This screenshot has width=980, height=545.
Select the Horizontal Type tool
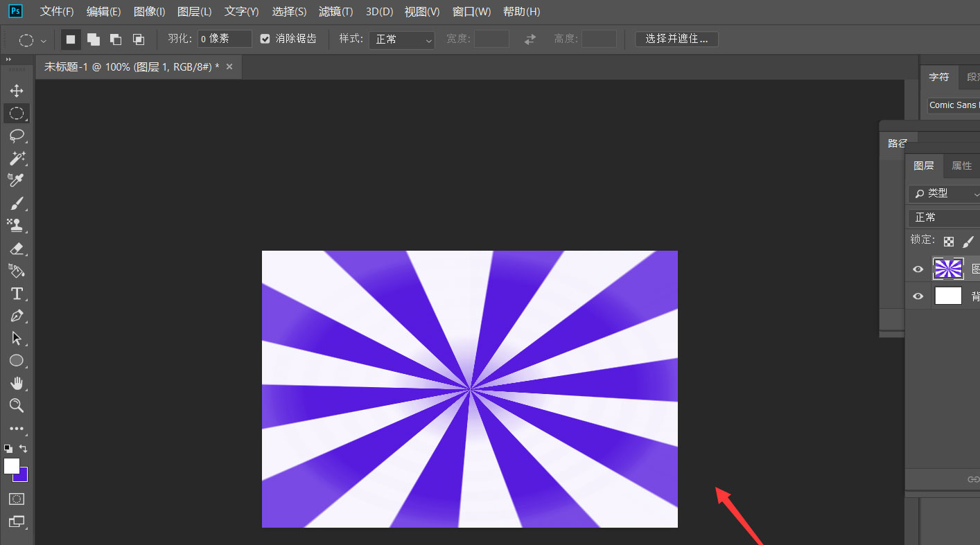(17, 294)
